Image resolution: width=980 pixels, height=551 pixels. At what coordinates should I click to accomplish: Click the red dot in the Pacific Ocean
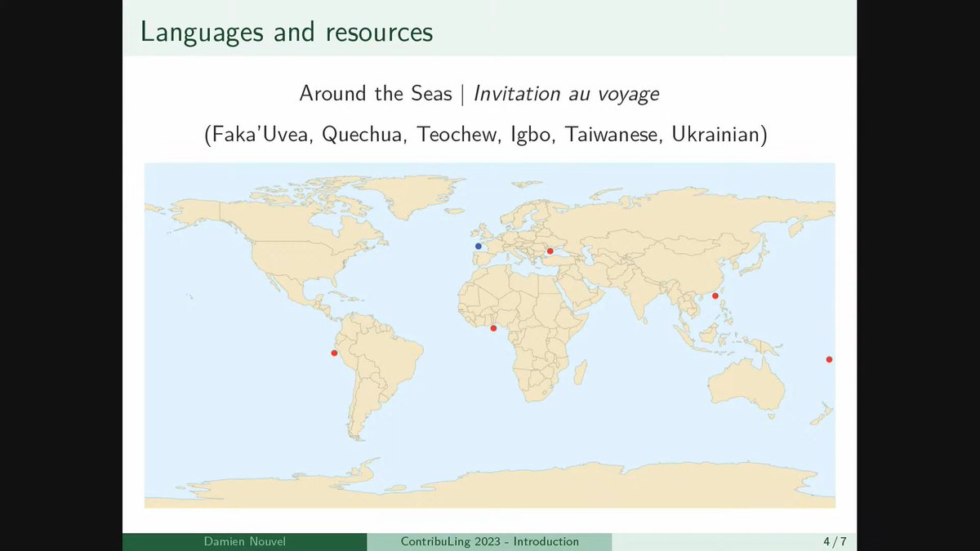829,359
